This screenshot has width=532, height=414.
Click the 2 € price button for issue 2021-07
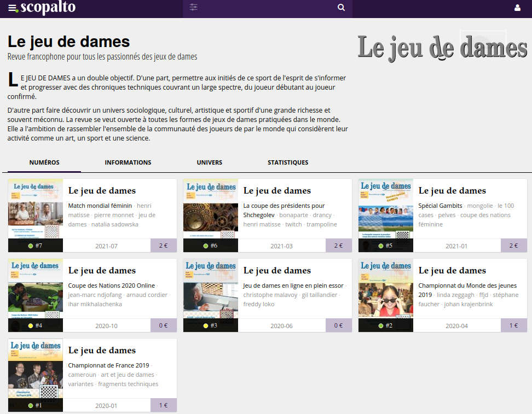[163, 246]
